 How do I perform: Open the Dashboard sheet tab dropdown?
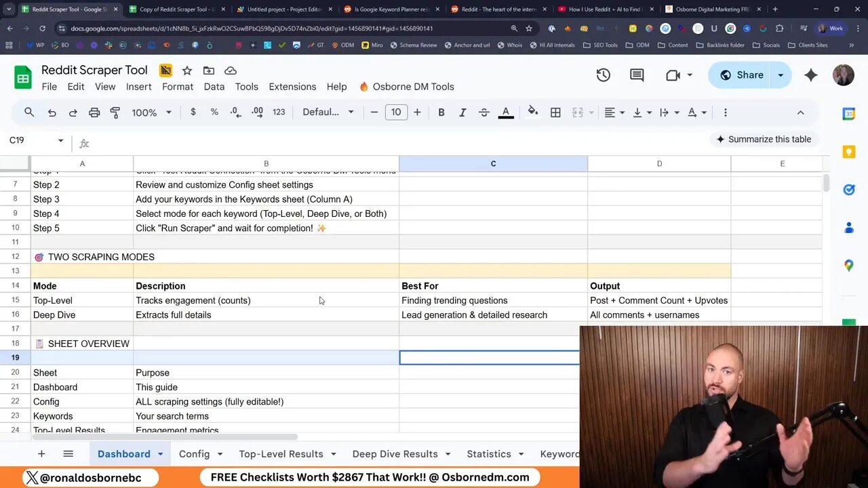pos(159,453)
